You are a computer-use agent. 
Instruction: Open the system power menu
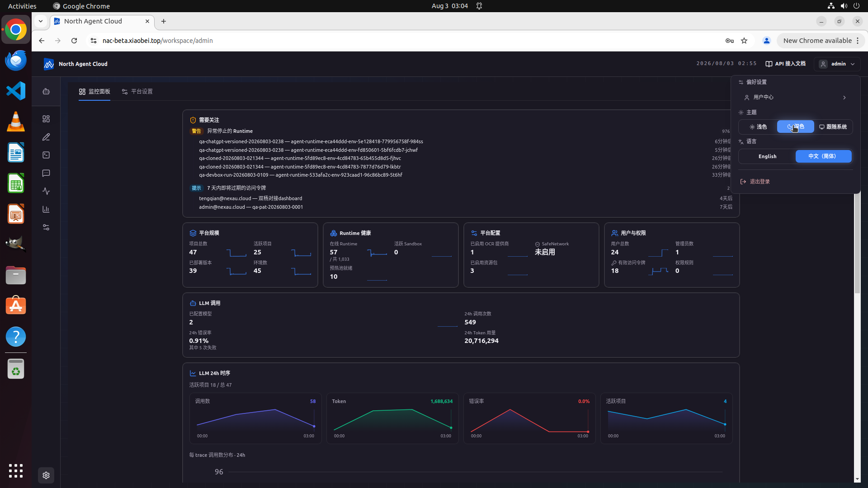pos(856,6)
